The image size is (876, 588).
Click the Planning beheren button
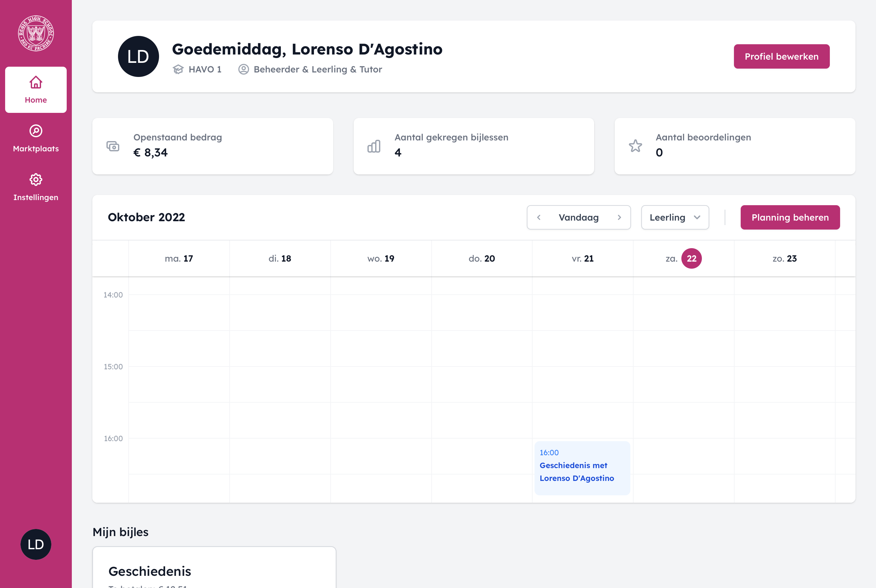(790, 217)
